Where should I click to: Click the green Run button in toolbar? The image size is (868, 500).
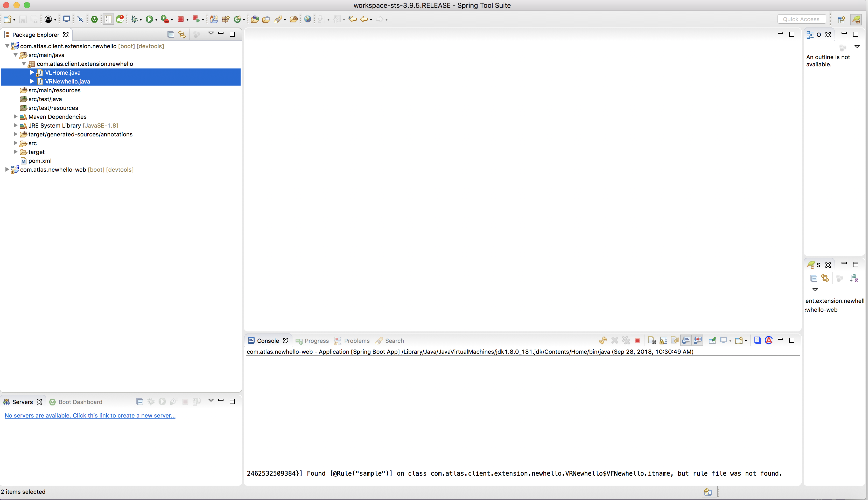point(149,19)
